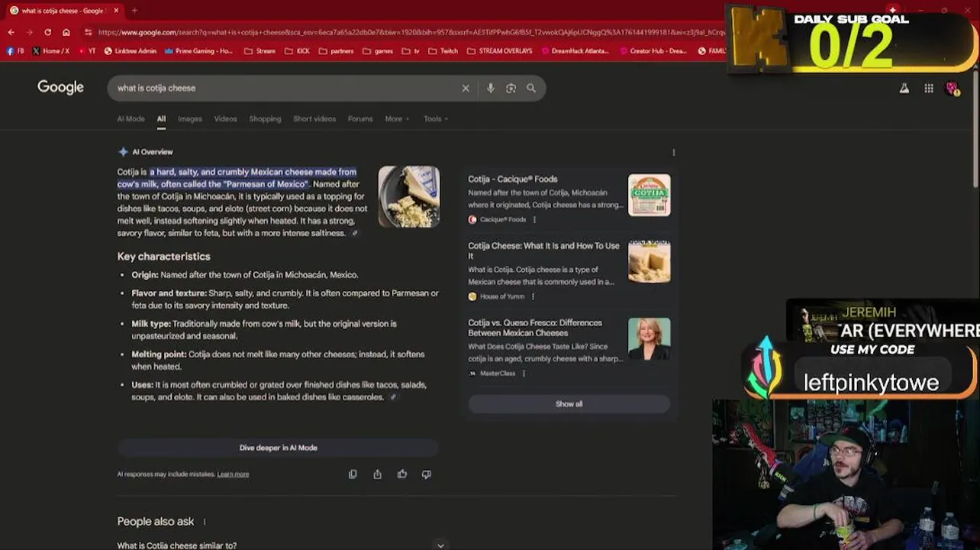Open the Twitch bookmarks folder

443,51
